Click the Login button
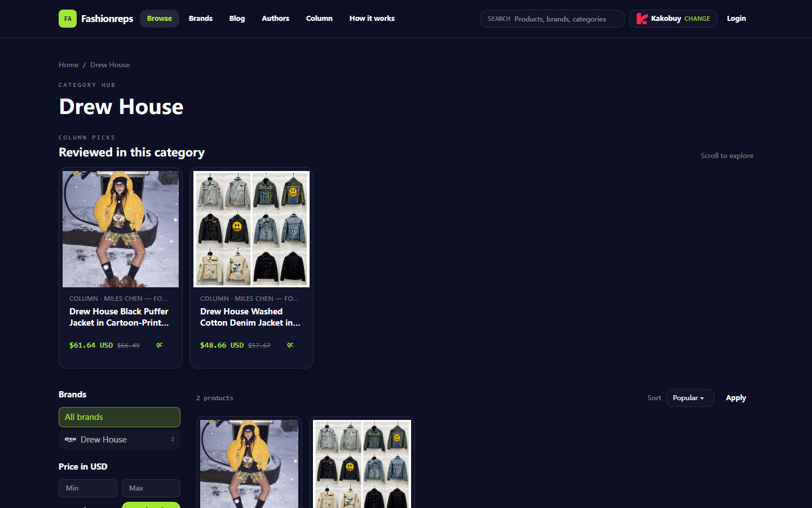Image resolution: width=812 pixels, height=508 pixels. click(x=736, y=19)
